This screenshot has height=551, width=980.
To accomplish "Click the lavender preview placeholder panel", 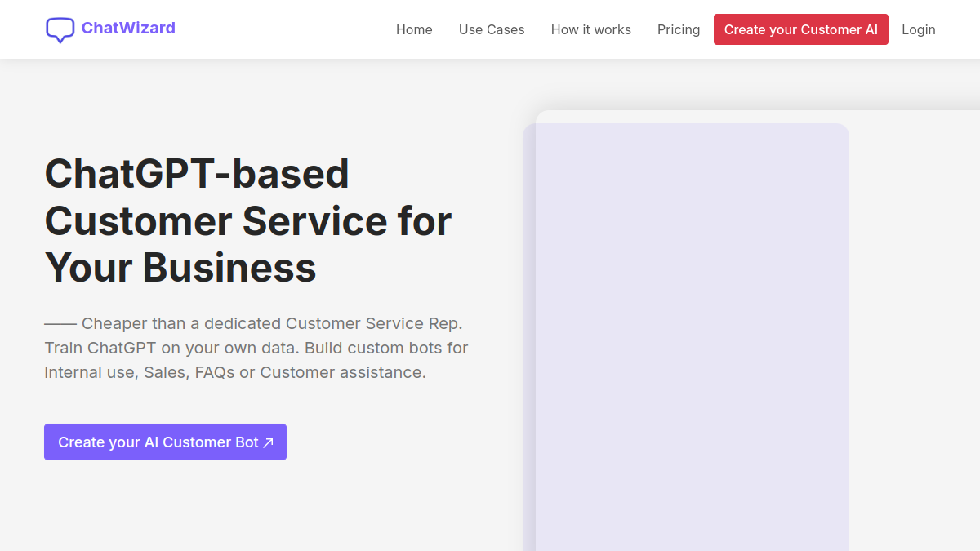I will tap(686, 337).
